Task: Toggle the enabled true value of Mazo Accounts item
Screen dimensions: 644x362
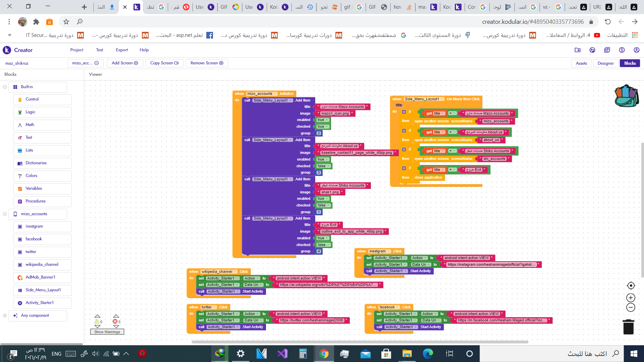Action: (323, 120)
